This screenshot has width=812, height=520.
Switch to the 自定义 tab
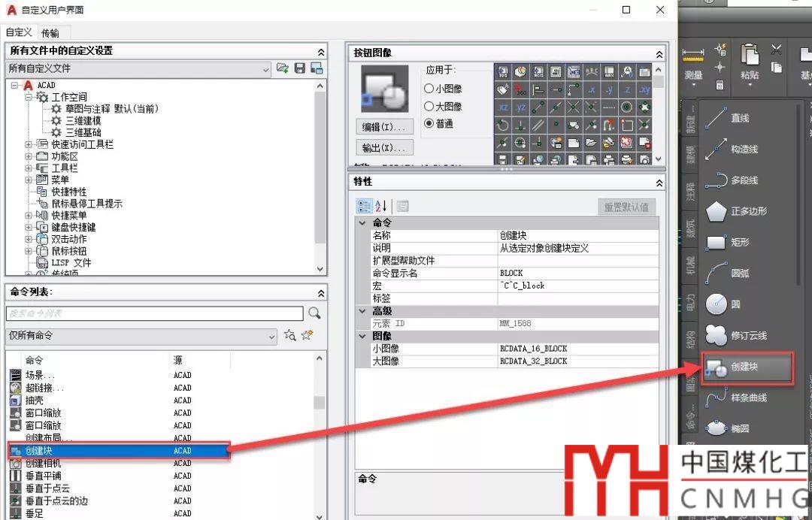point(19,32)
